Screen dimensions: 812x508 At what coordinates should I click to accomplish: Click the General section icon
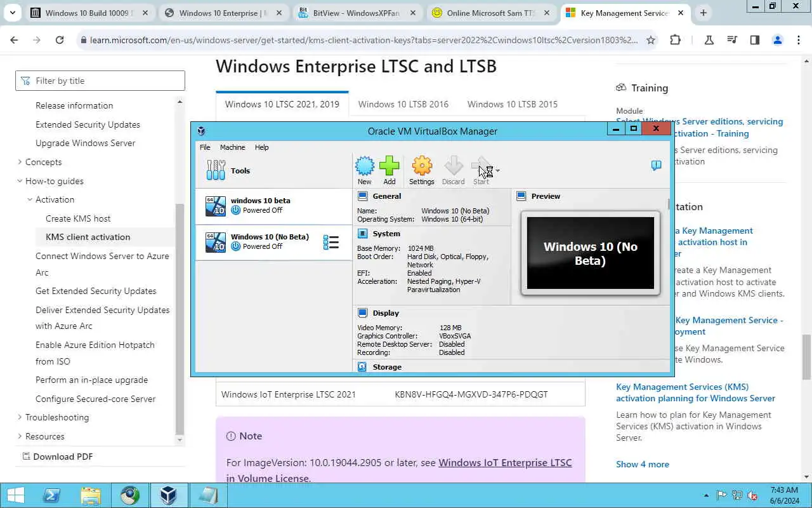[362, 196]
